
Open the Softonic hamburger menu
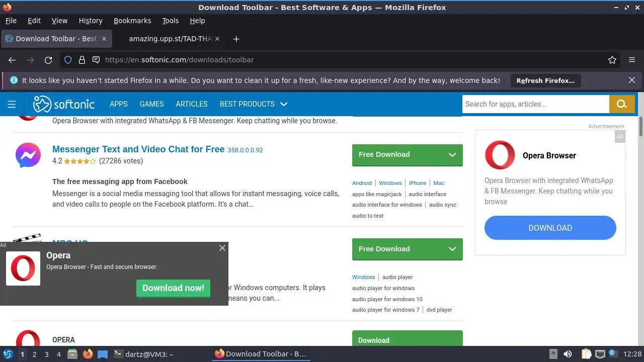tap(12, 104)
